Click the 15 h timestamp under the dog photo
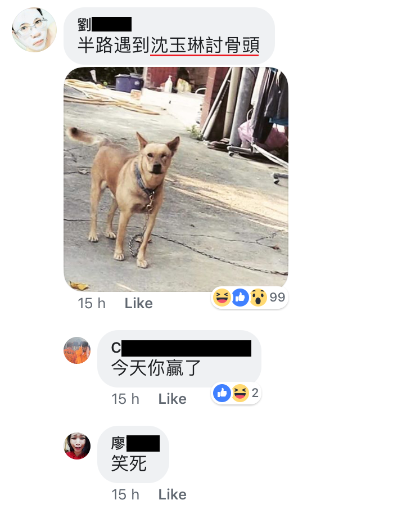 (92, 304)
